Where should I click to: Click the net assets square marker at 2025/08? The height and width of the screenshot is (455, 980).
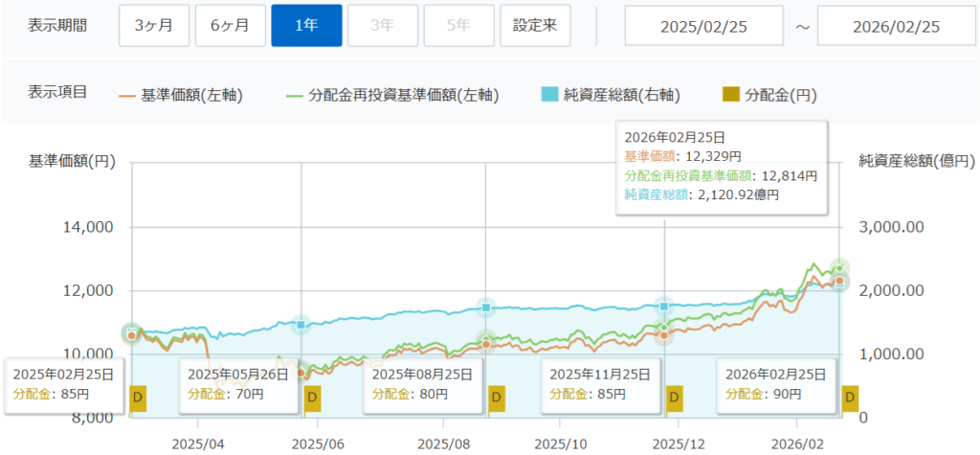coord(486,307)
